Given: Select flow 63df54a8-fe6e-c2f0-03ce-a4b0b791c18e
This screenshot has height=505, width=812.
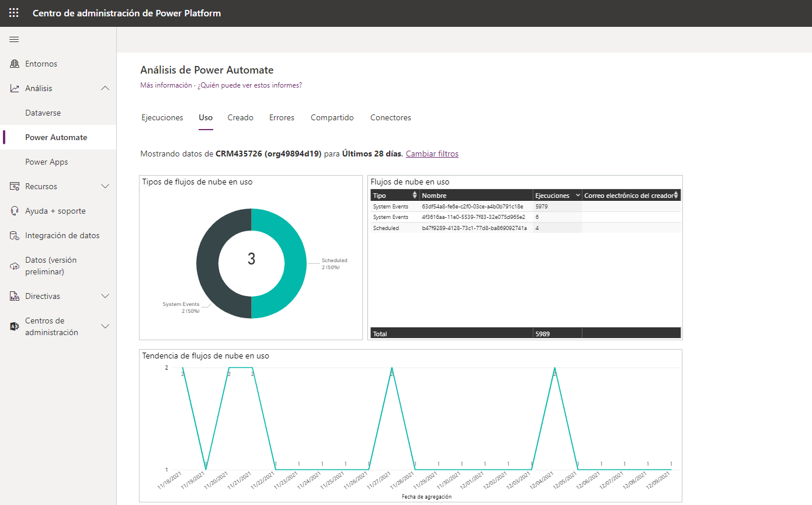Looking at the screenshot, I should click(x=473, y=206).
